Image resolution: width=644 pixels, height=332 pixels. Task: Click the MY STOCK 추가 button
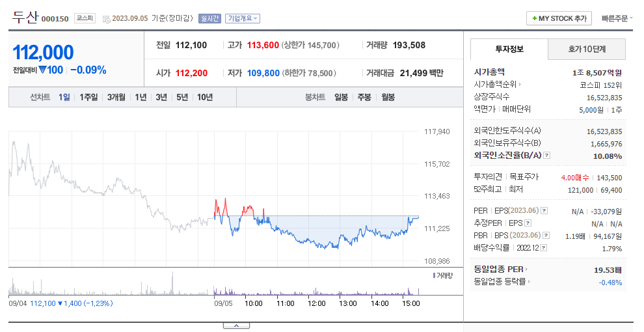coord(559,18)
